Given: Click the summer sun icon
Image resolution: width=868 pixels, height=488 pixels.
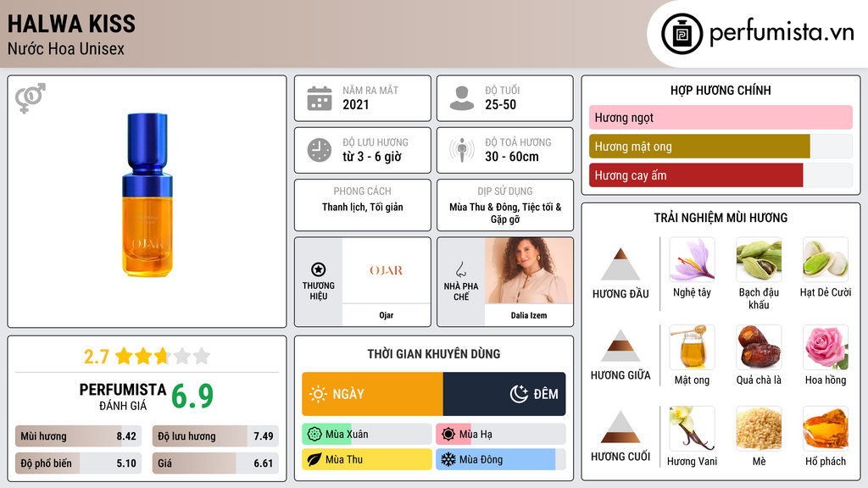Looking at the screenshot, I should coord(448,435).
